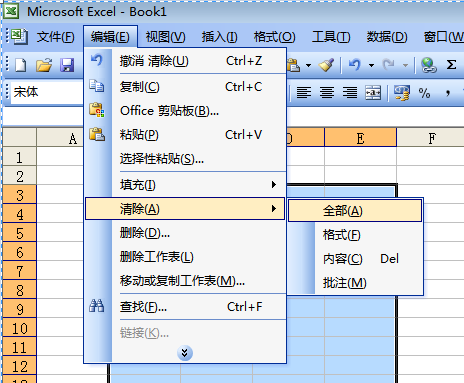
Task: Apply Percent style formatting
Action: 424,93
